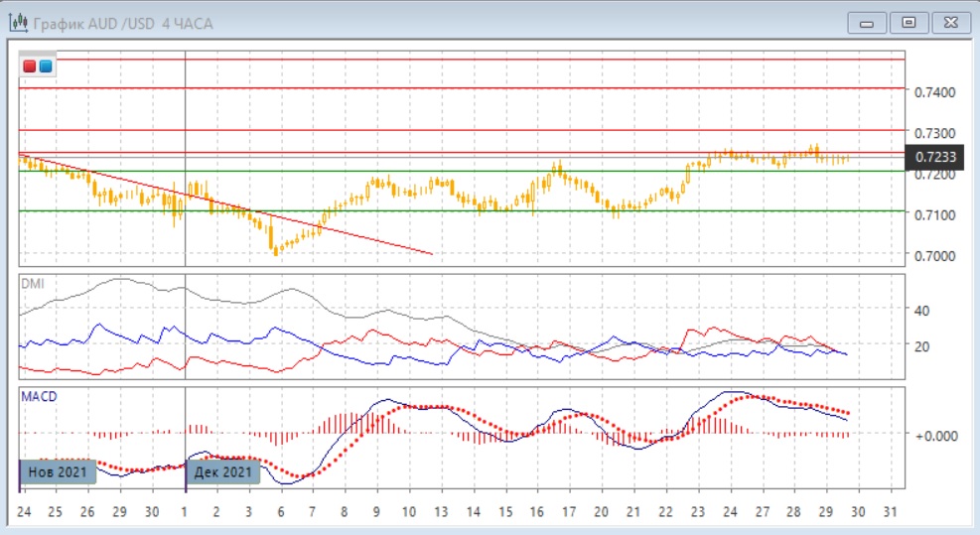Click date 31 on the time axis

click(889, 512)
